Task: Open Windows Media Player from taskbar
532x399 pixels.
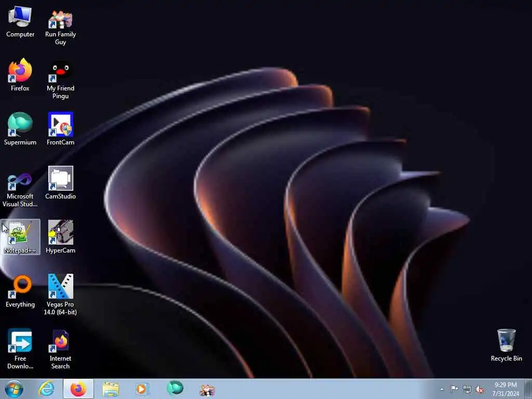Action: pyautogui.click(x=142, y=389)
